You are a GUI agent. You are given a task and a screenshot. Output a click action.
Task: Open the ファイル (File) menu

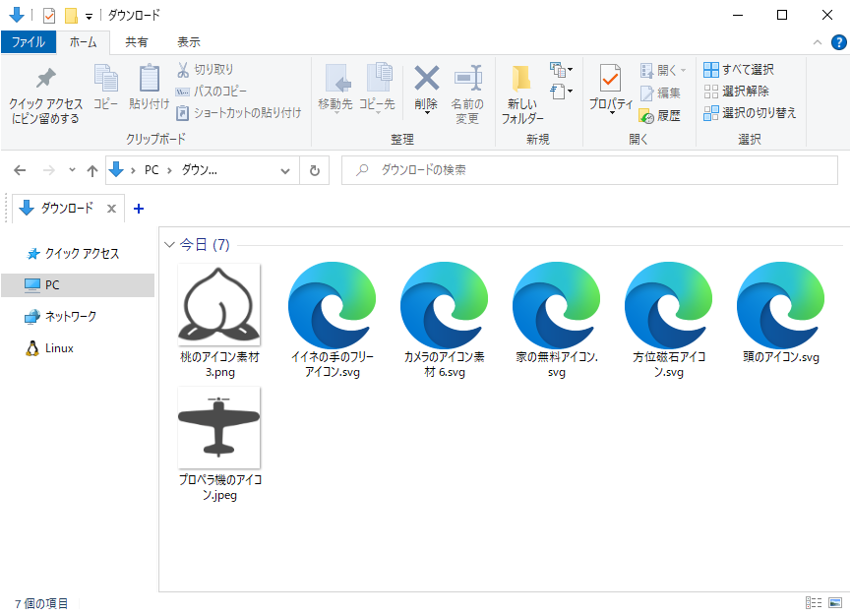[28, 42]
